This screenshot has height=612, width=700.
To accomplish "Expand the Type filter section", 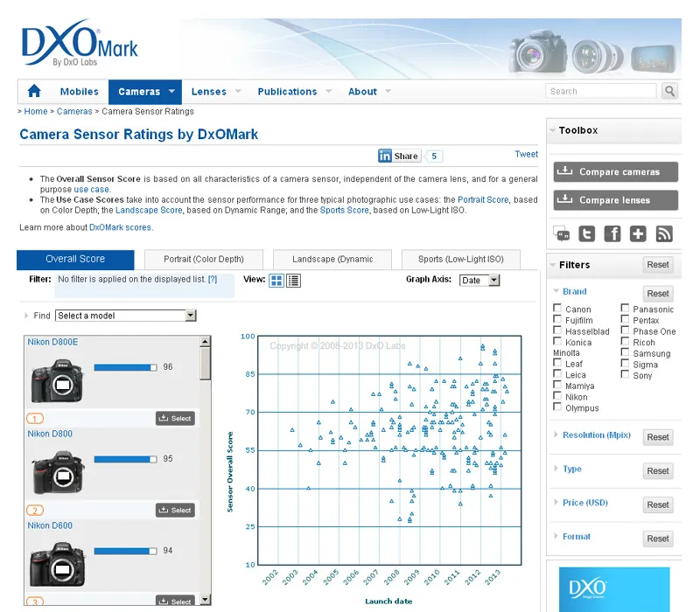I will [x=572, y=469].
